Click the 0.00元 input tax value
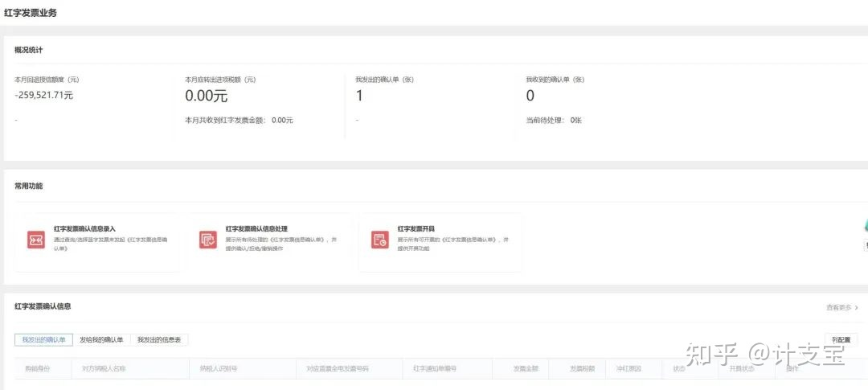 [206, 95]
